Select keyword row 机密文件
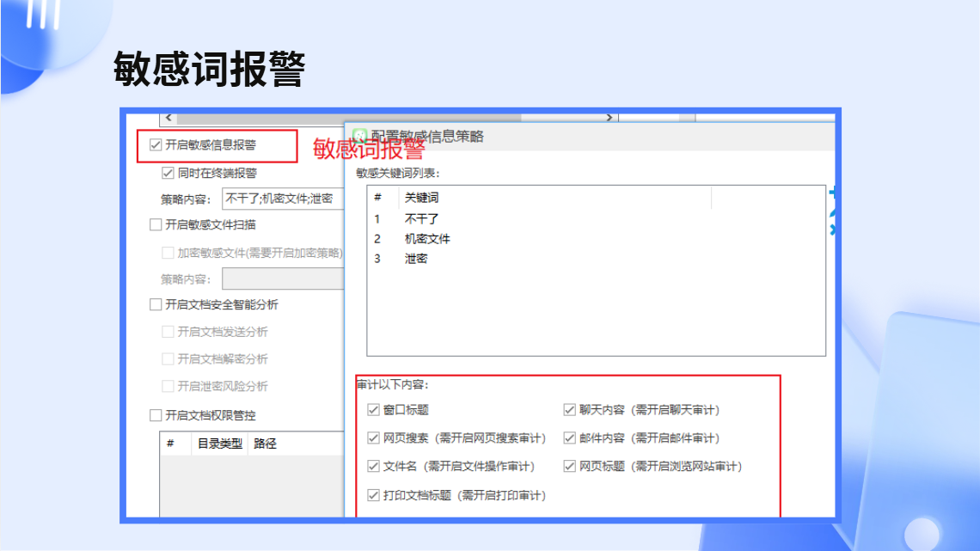 [597, 239]
